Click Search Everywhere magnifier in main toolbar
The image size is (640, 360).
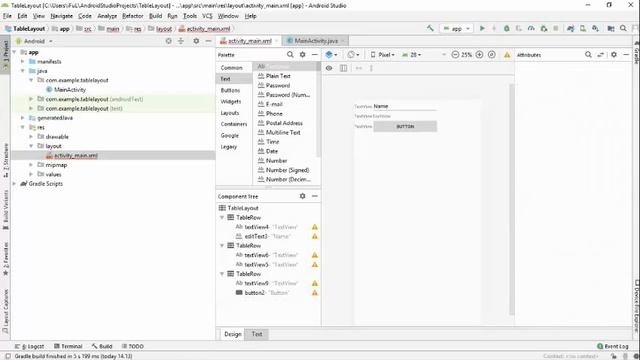click(623, 29)
